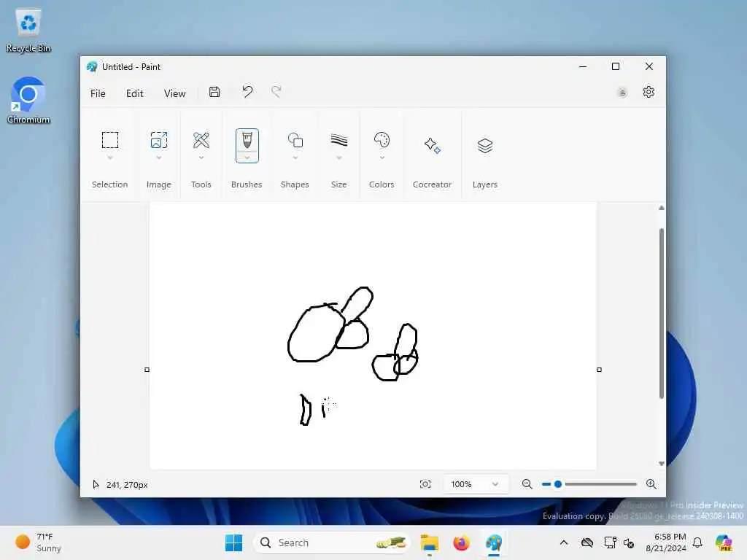Undo the last brush stroke
Viewport: 747px width, 560px height.
247,91
